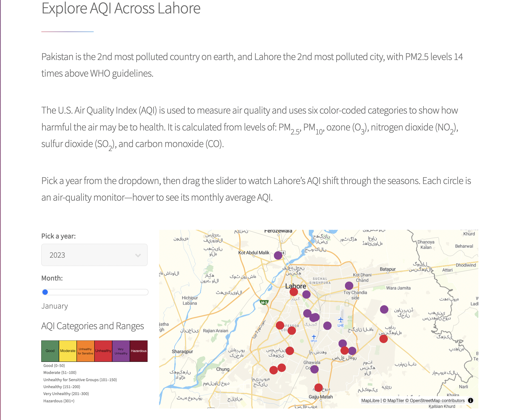The height and width of the screenshot is (420, 518).
Task: Open the MapLibre link
Action: (370, 400)
